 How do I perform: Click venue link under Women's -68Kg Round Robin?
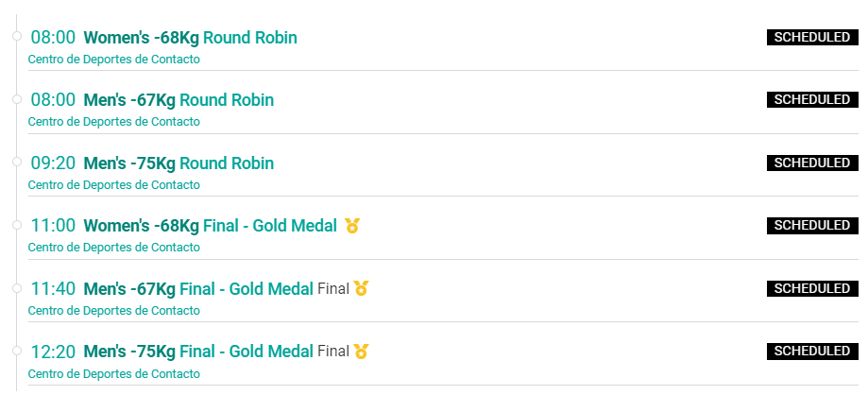pyautogui.click(x=114, y=60)
